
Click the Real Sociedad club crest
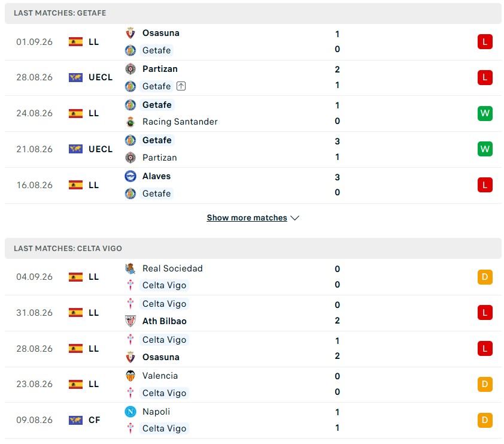pyautogui.click(x=130, y=268)
